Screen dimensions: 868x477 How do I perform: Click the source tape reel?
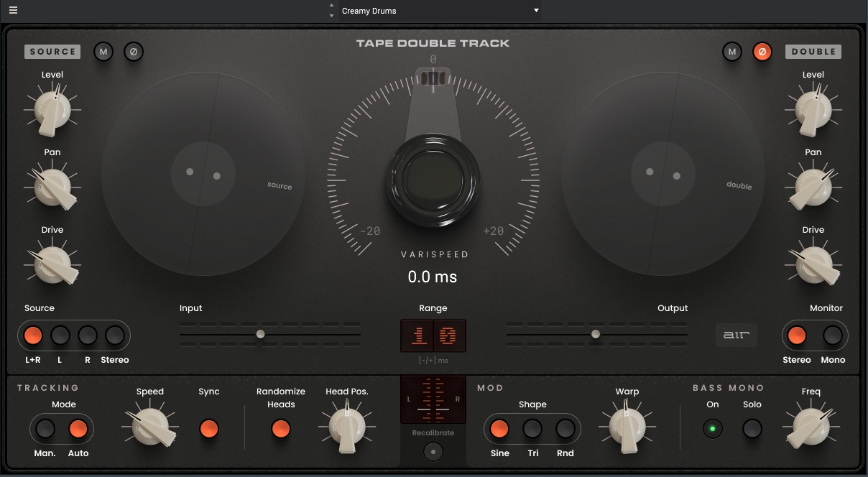click(203, 174)
